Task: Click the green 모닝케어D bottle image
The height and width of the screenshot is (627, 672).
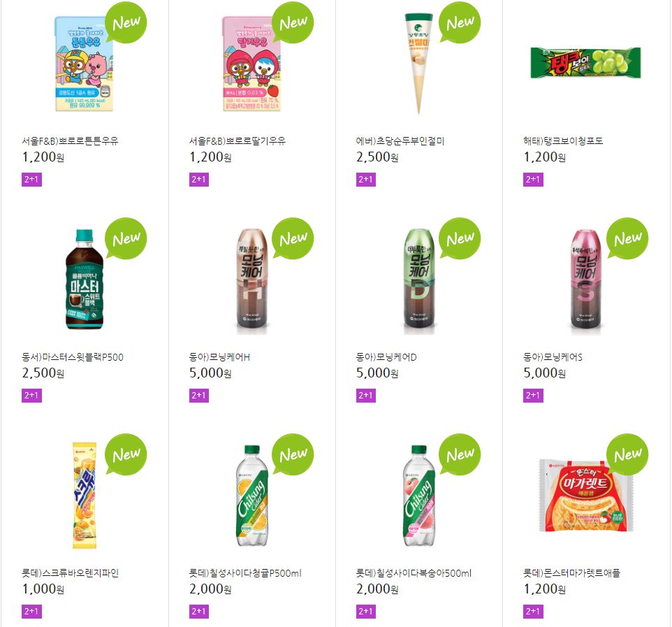Action: pyautogui.click(x=418, y=281)
